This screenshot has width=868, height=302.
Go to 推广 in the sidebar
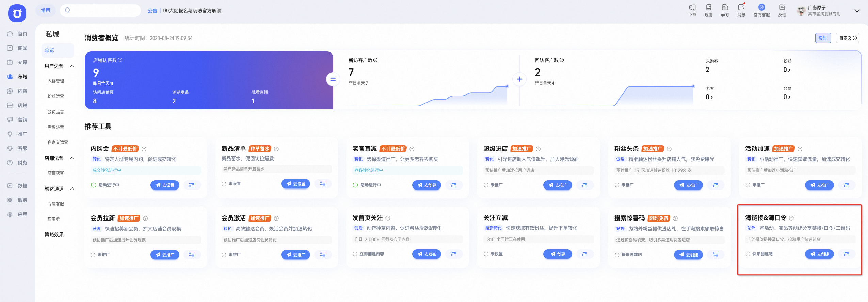17,134
